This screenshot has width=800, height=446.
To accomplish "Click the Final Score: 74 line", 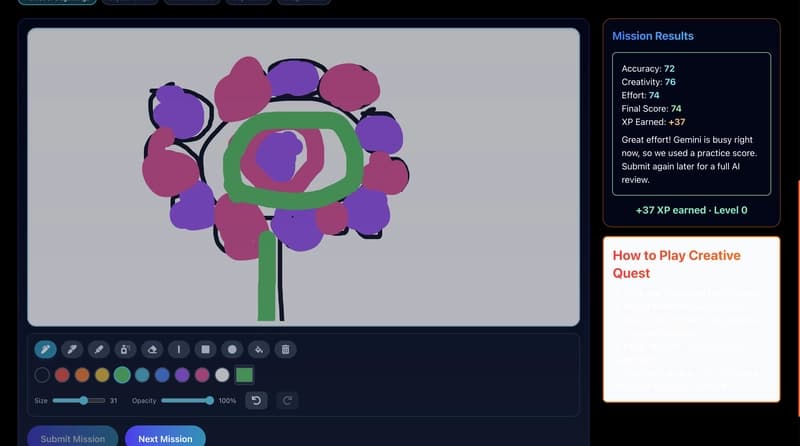I will point(652,108).
